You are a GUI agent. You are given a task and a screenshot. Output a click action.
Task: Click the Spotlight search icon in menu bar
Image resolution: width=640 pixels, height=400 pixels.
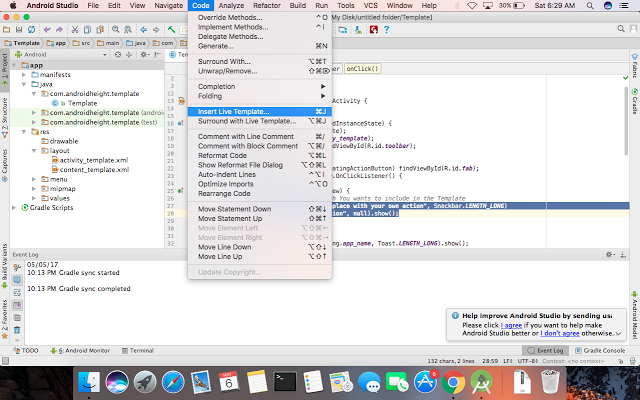pyautogui.click(x=590, y=5)
